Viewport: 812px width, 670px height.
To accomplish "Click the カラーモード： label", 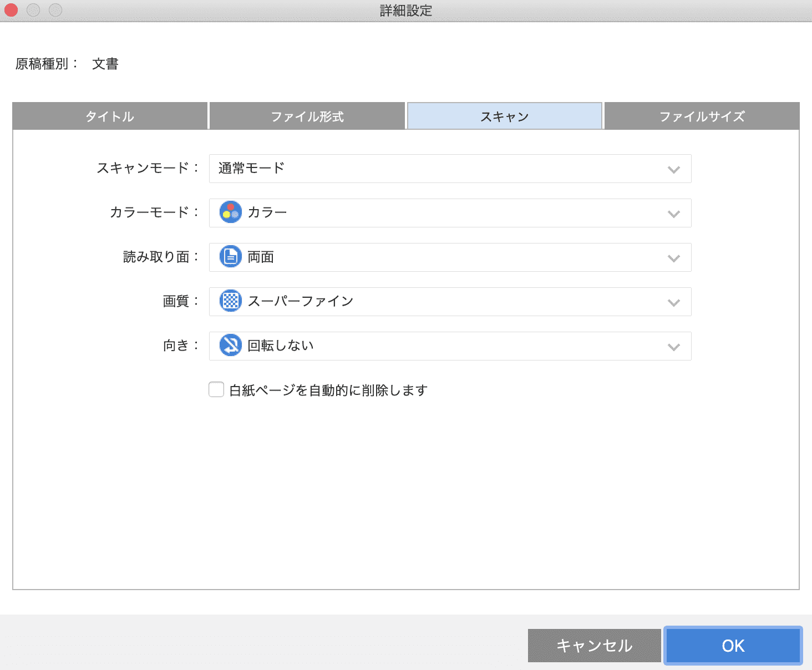I will click(155, 212).
